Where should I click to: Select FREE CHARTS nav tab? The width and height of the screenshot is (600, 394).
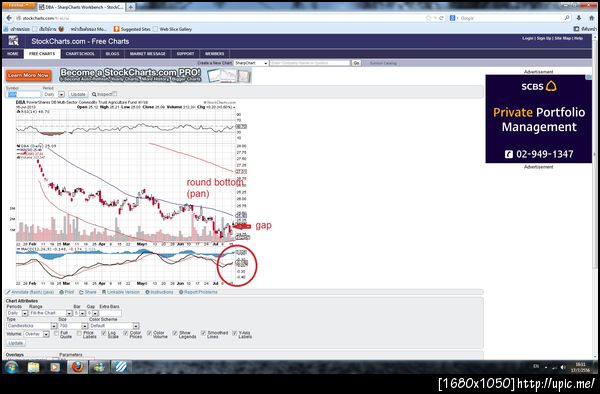click(x=42, y=54)
